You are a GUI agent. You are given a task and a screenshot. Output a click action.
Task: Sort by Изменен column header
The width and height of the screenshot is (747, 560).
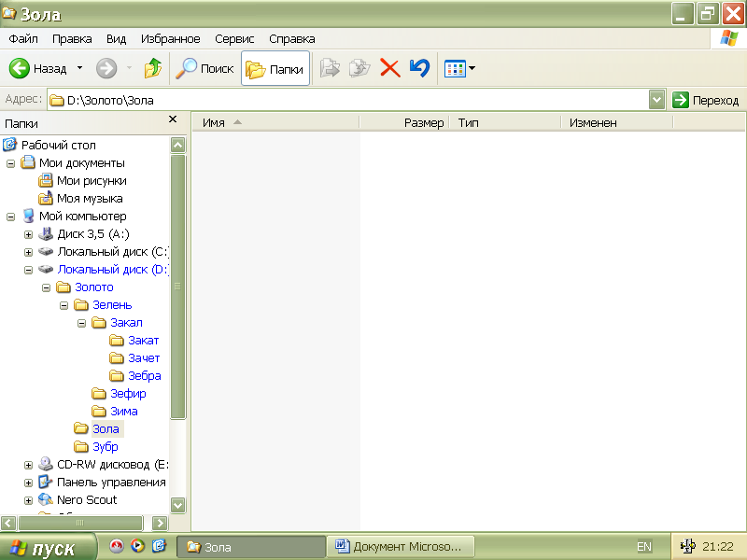coord(617,123)
